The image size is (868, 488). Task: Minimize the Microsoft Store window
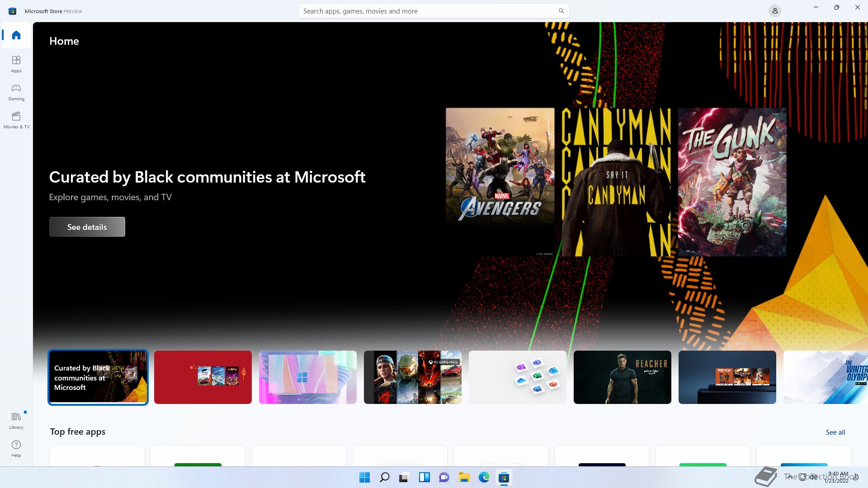pos(816,7)
